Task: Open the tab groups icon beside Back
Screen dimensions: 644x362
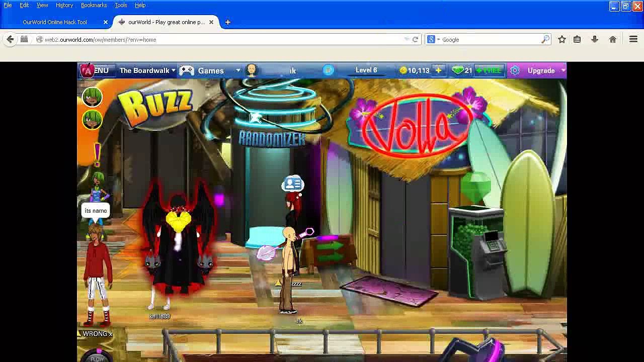Action: coord(24,39)
